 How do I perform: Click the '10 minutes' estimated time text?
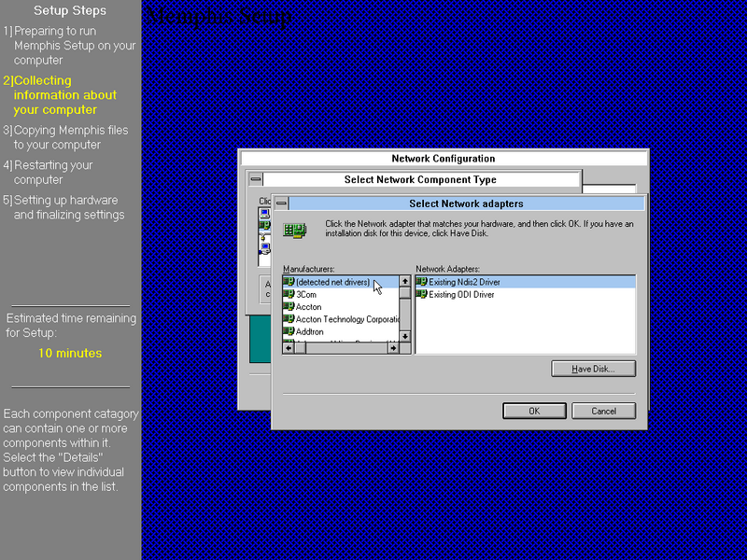70,353
